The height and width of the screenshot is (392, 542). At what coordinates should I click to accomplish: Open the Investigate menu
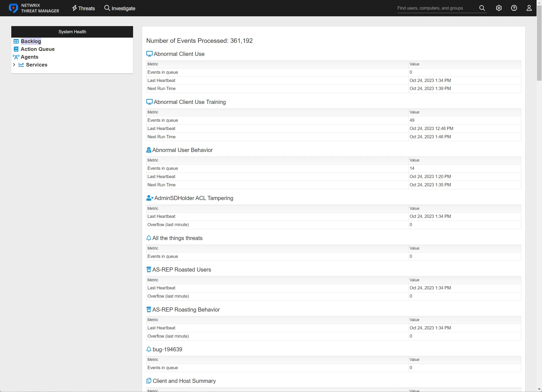(120, 8)
